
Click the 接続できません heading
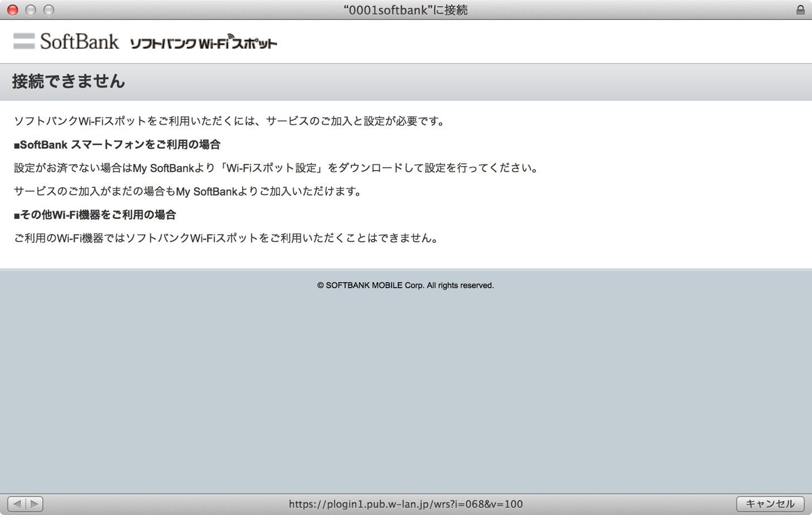point(69,81)
